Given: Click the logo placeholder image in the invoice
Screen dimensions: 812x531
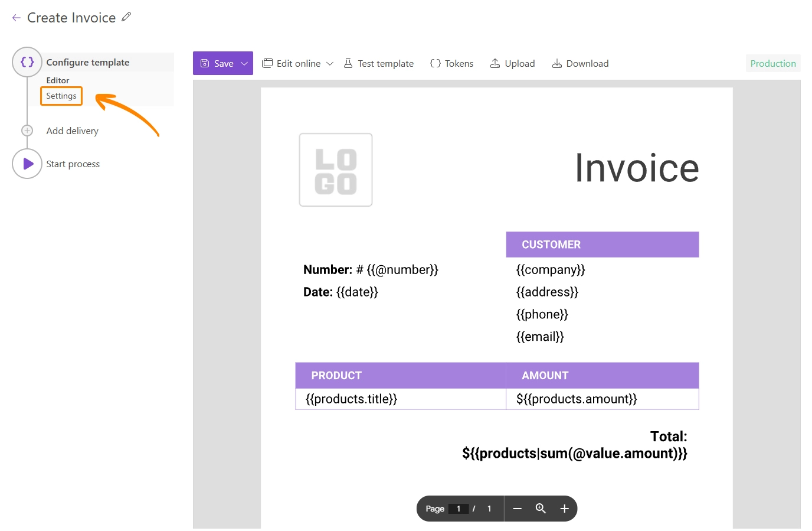Looking at the screenshot, I should 336,170.
